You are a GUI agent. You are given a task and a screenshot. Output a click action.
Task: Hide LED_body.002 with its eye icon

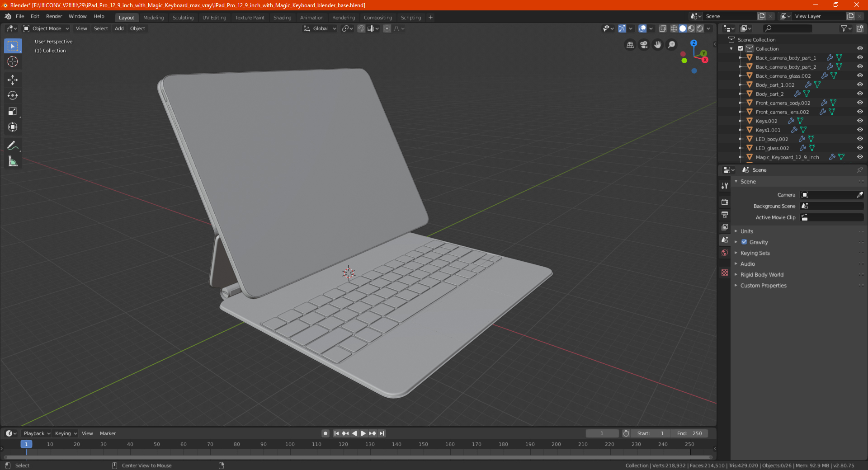coord(860,139)
